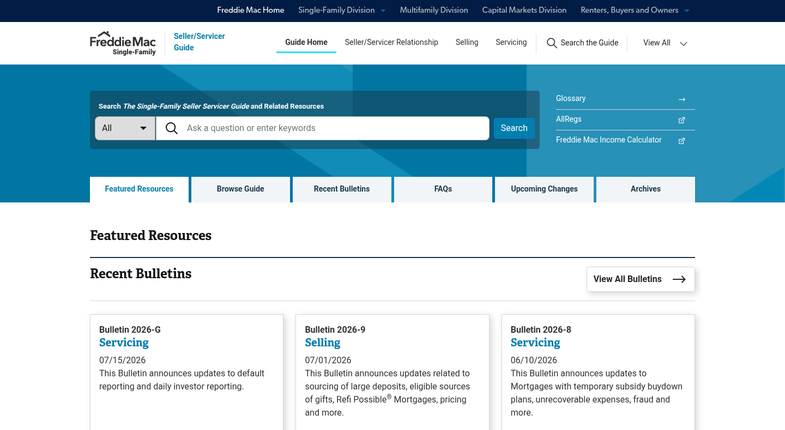
Task: Click the Seller/Servicer Guide title link
Action: coord(199,42)
